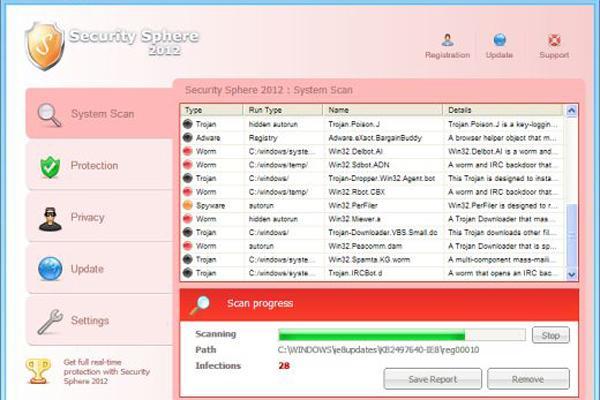Click the Registration person icon

447,40
